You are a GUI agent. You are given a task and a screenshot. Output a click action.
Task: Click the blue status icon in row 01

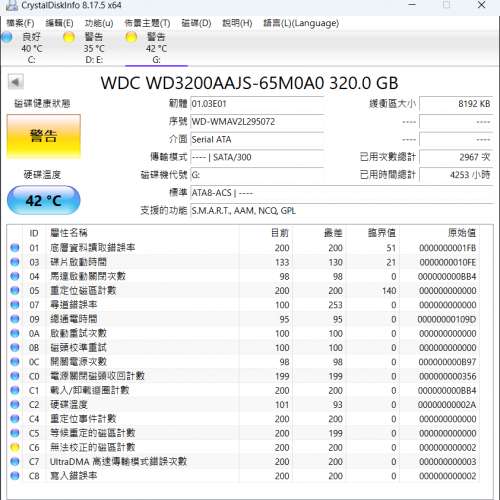click(x=15, y=248)
